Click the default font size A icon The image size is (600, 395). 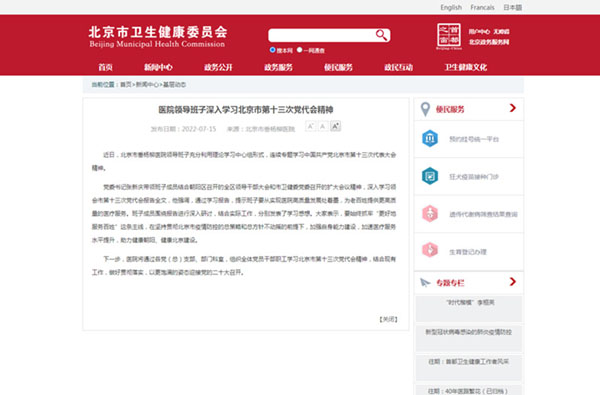(323, 126)
